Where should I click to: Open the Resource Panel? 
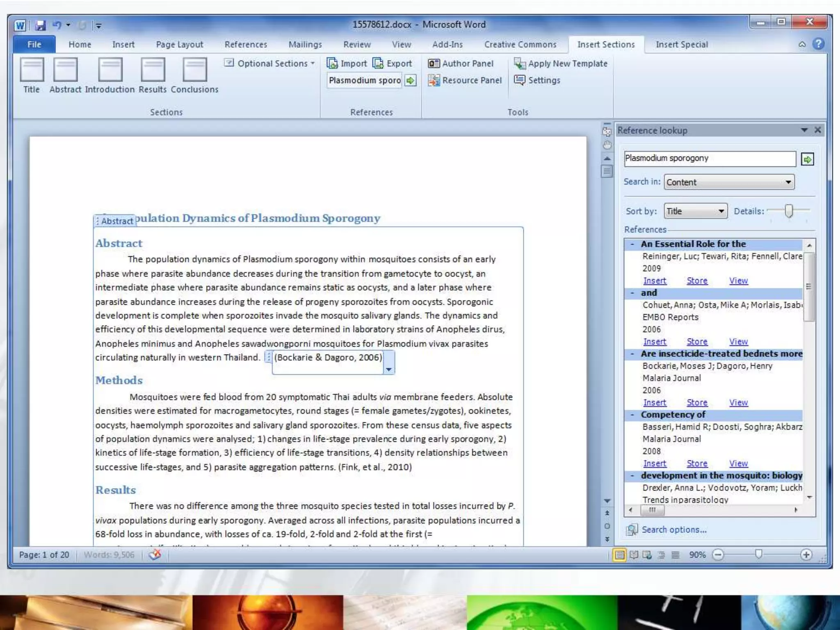click(x=465, y=80)
